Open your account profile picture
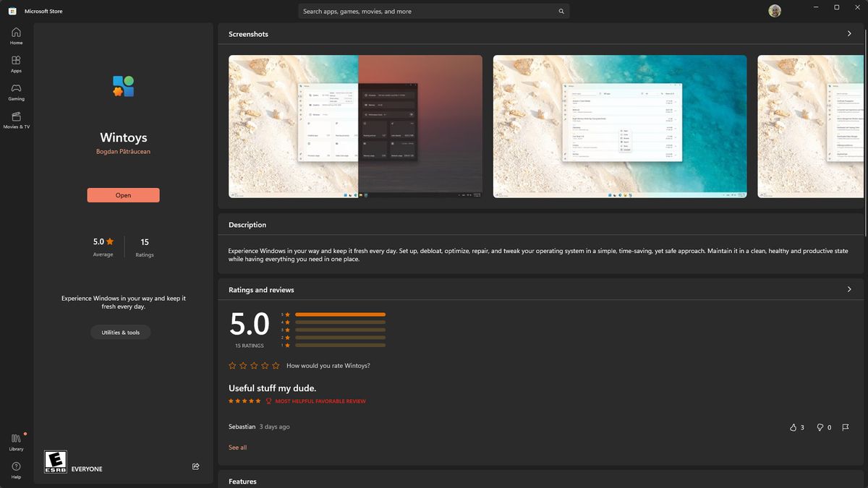Image resolution: width=868 pixels, height=488 pixels. pos(774,10)
